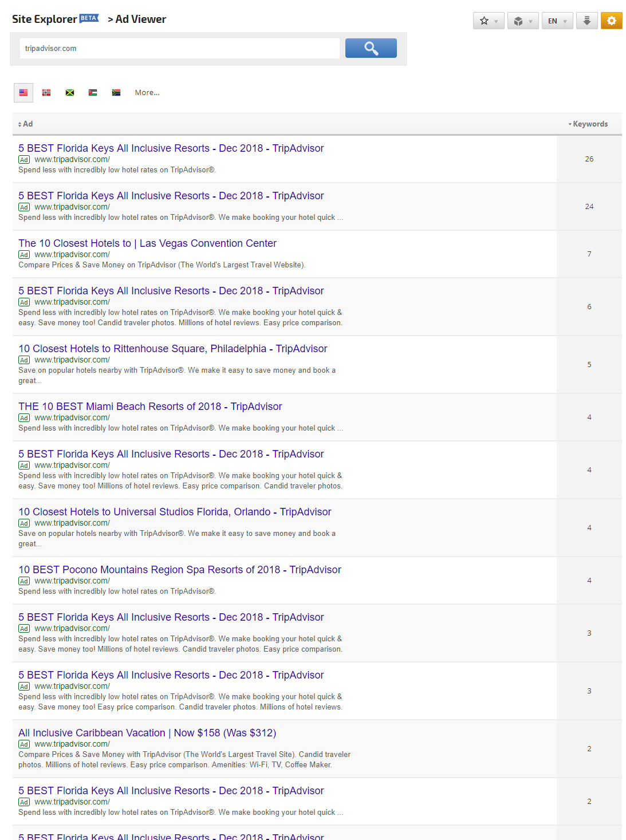The width and height of the screenshot is (626, 840).
Task: Open Florida Keys ad with 6 keywords
Action: pos(171,291)
